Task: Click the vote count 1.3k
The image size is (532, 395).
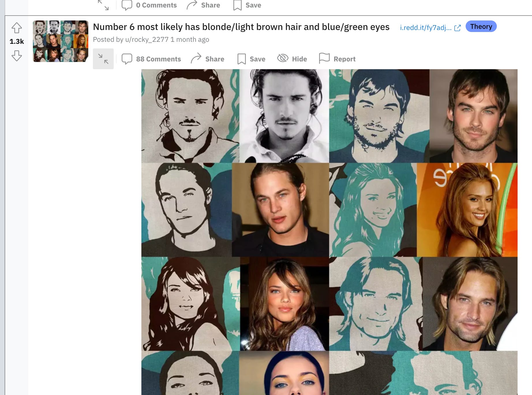Action: click(x=17, y=42)
